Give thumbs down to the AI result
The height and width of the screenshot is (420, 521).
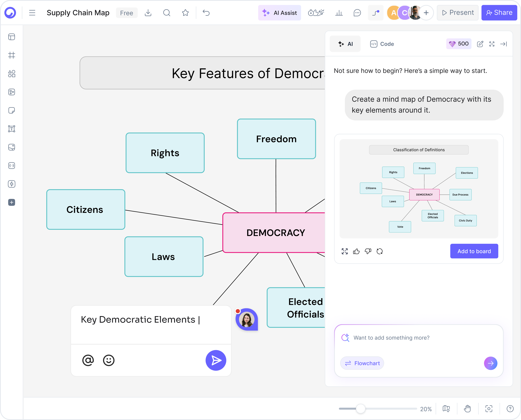368,251
